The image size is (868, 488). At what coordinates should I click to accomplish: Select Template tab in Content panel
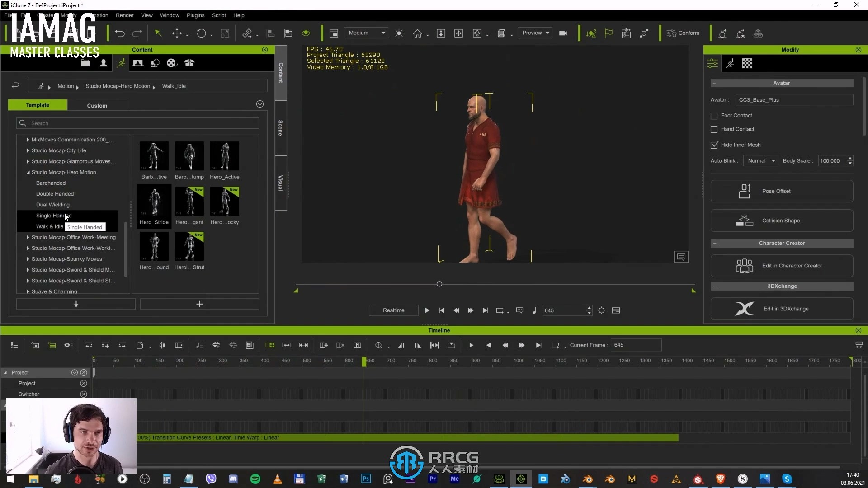pyautogui.click(x=37, y=105)
